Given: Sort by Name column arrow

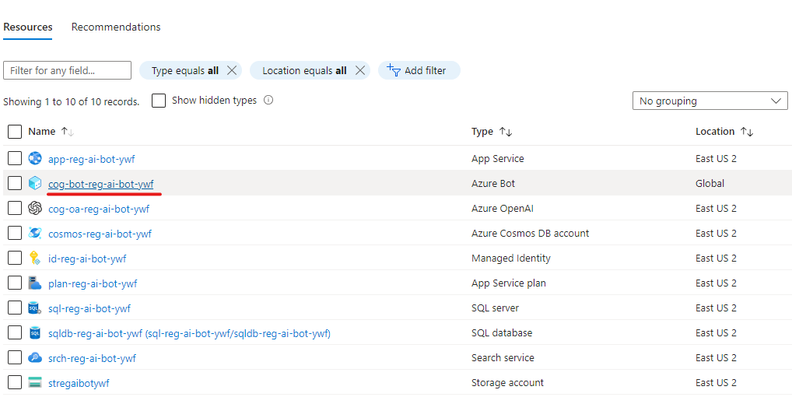Looking at the screenshot, I should tap(67, 132).
